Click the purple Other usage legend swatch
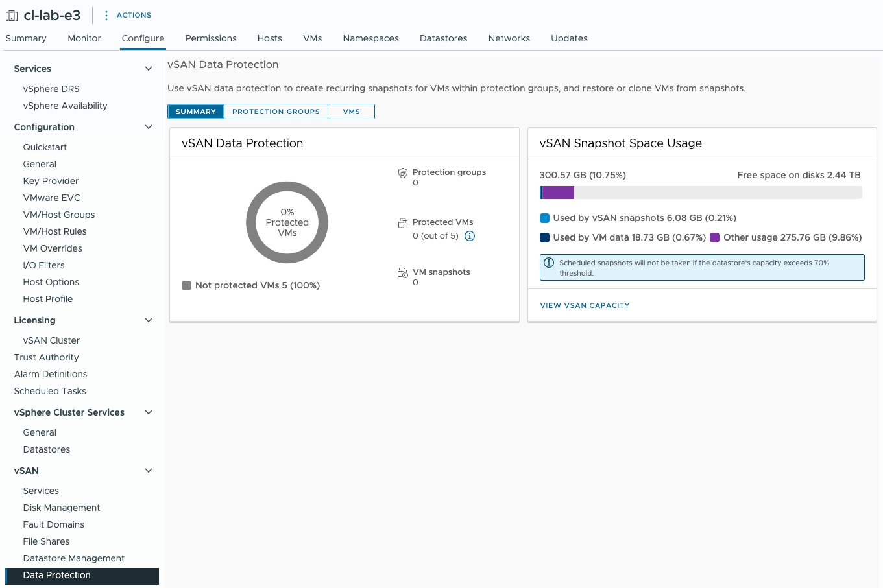The image size is (883, 588). [715, 237]
